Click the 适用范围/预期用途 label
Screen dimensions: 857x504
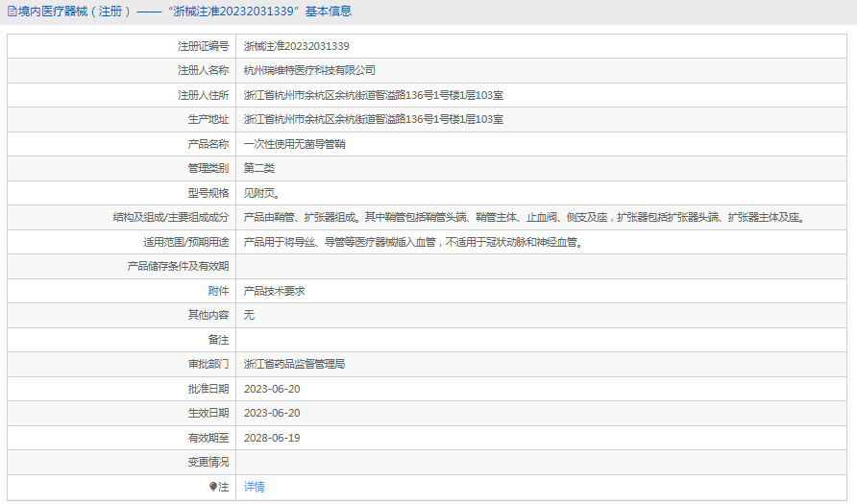(x=186, y=242)
